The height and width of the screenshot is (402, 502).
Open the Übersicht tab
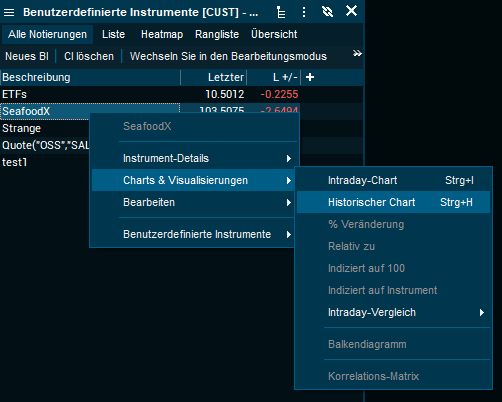tap(274, 34)
